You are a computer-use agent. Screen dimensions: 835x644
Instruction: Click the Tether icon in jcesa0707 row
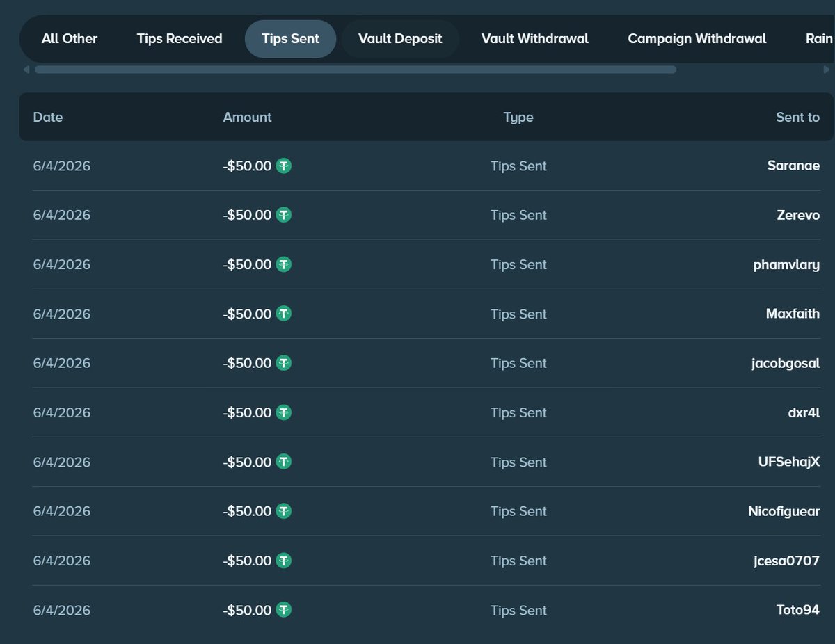point(283,561)
